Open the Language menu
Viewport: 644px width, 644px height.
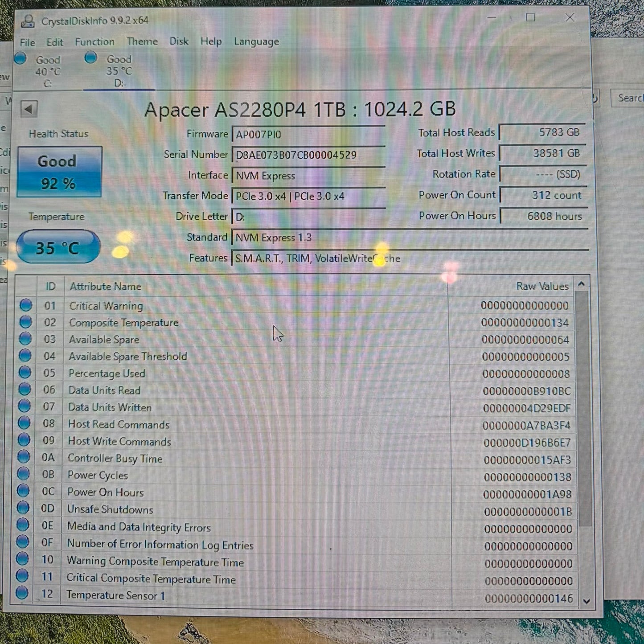tap(256, 41)
